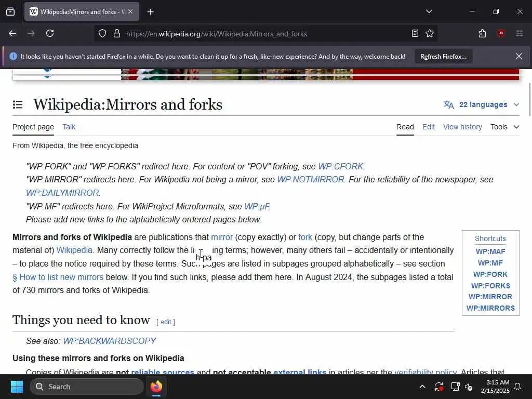Reload the current page

tap(50, 34)
